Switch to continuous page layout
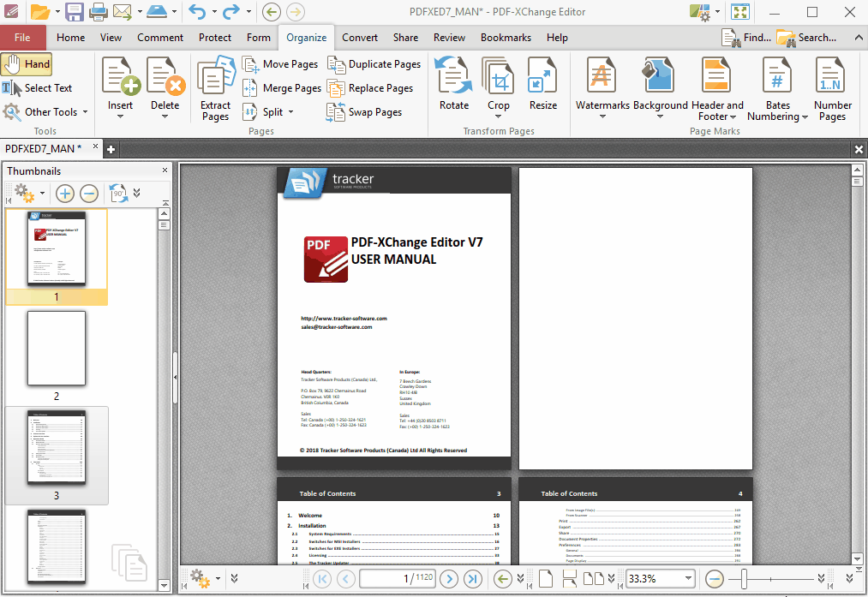 pos(570,579)
